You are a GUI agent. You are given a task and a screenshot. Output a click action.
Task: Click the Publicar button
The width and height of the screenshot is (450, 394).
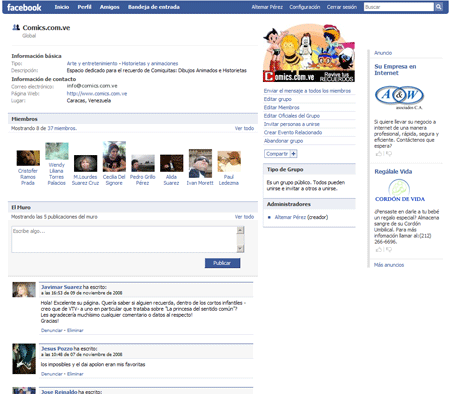222,263
